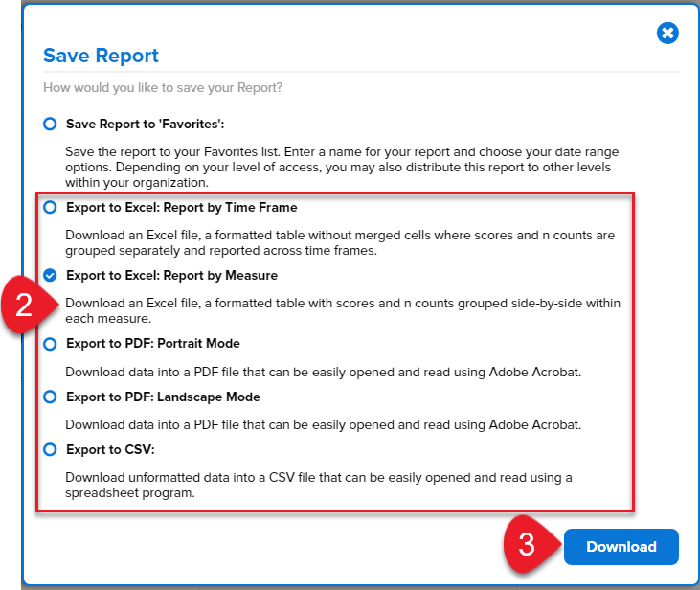Click 'How would you like to save your Report?' text

[x=163, y=87]
